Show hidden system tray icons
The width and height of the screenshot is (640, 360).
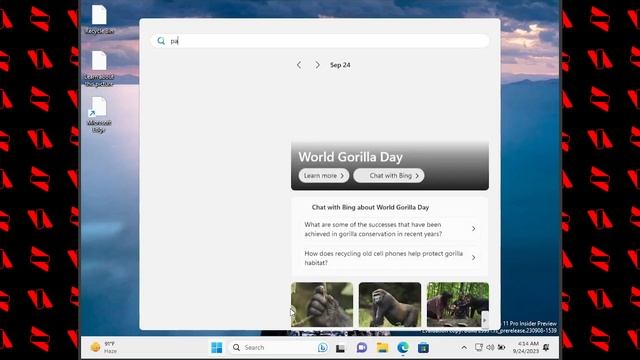tap(464, 348)
